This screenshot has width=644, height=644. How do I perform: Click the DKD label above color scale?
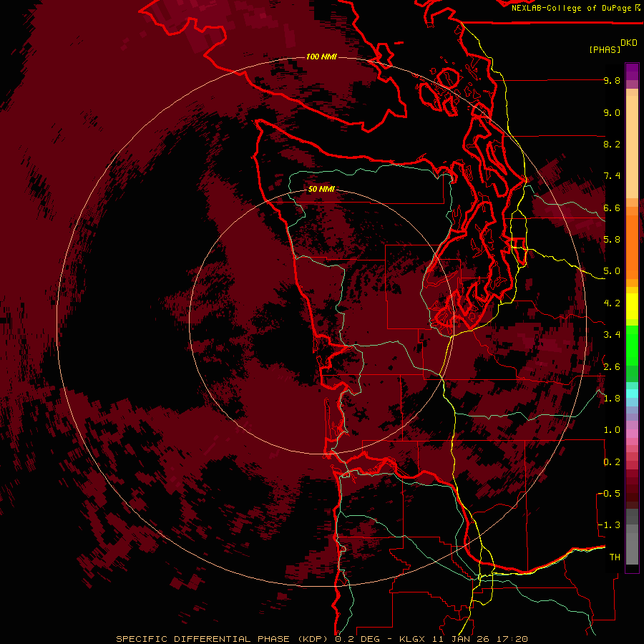tap(629, 43)
